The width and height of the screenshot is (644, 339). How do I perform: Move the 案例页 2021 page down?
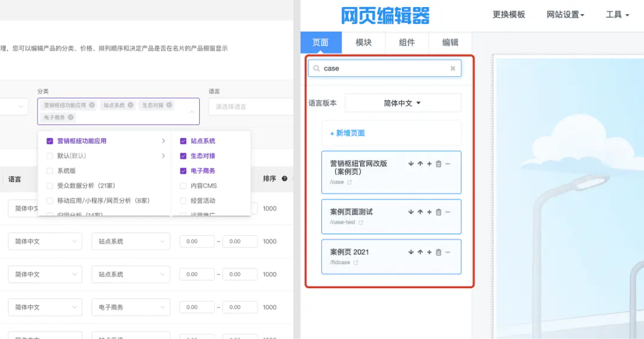click(x=411, y=252)
